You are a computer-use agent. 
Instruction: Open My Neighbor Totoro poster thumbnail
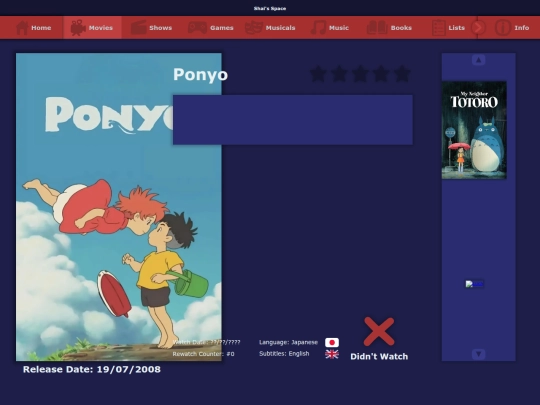[474, 130]
